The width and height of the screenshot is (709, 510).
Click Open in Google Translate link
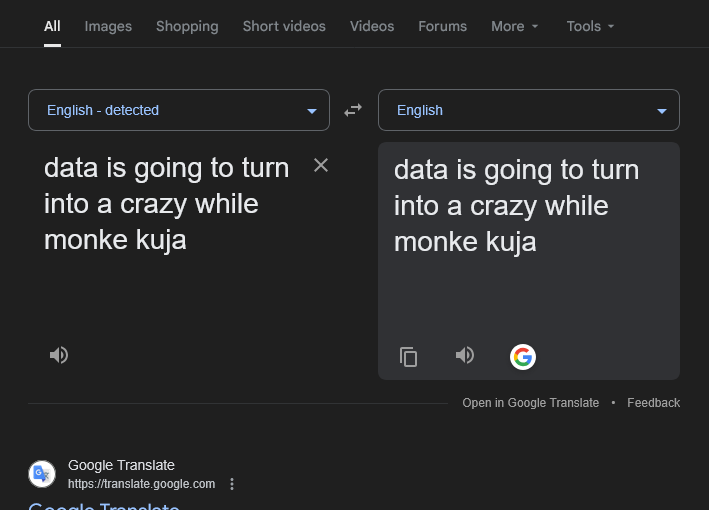coord(530,403)
